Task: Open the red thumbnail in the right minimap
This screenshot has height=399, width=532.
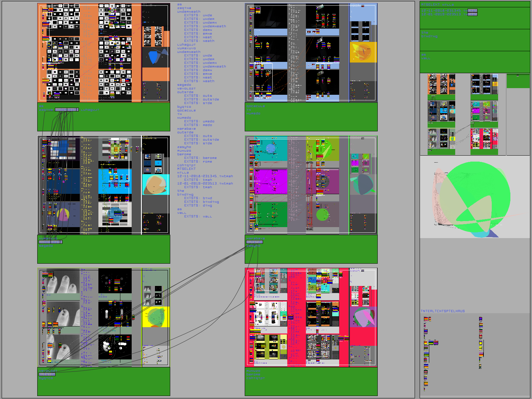Action: (484, 139)
